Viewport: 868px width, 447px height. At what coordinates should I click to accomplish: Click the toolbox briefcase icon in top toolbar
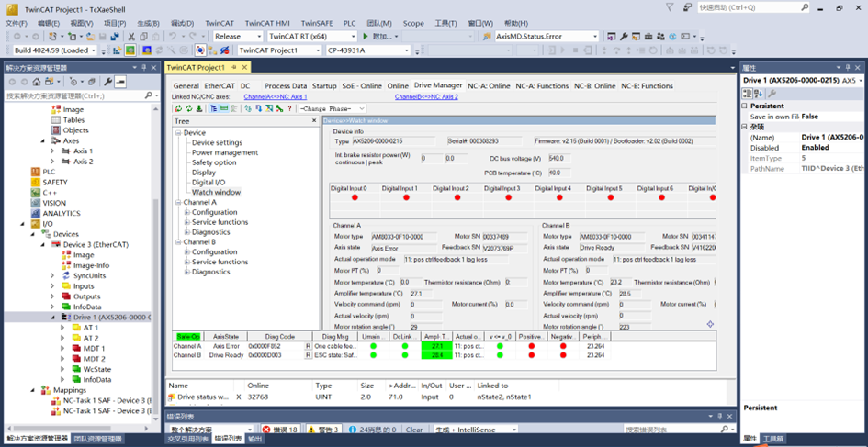coord(648,37)
